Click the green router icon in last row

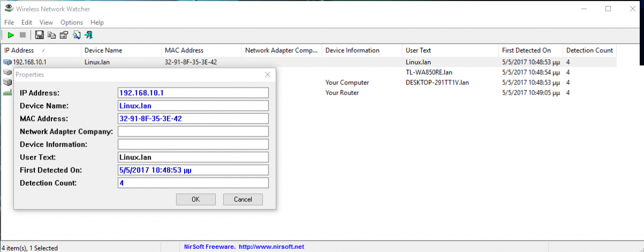pyautogui.click(x=7, y=93)
